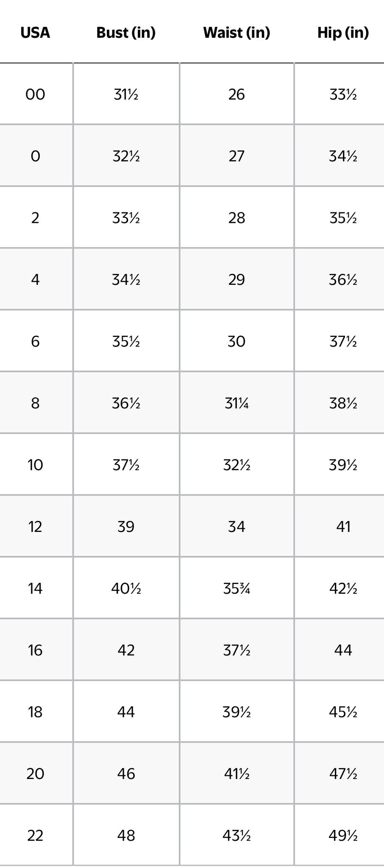The width and height of the screenshot is (384, 868).
Task: Select the hip value 44 for size 16
Action: click(x=343, y=650)
